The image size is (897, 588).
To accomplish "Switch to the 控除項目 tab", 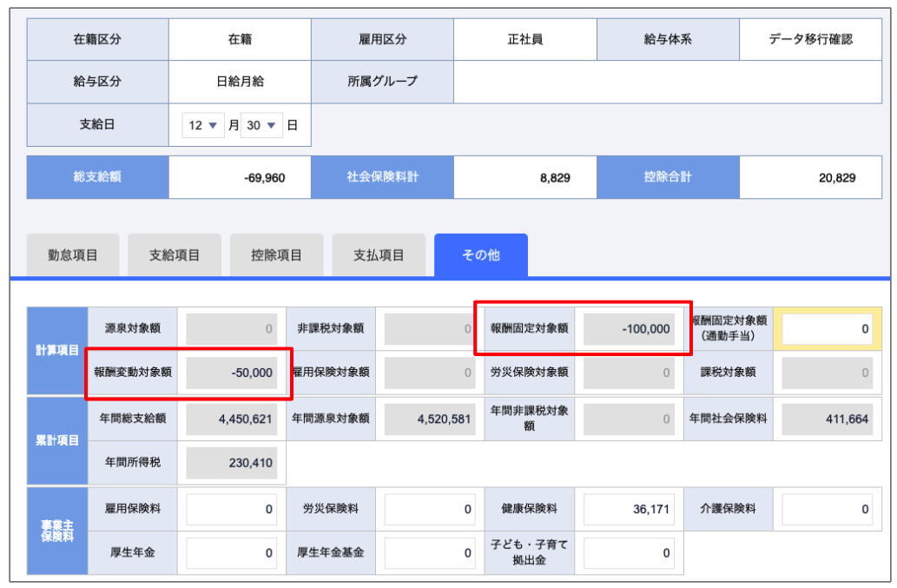I will [276, 255].
